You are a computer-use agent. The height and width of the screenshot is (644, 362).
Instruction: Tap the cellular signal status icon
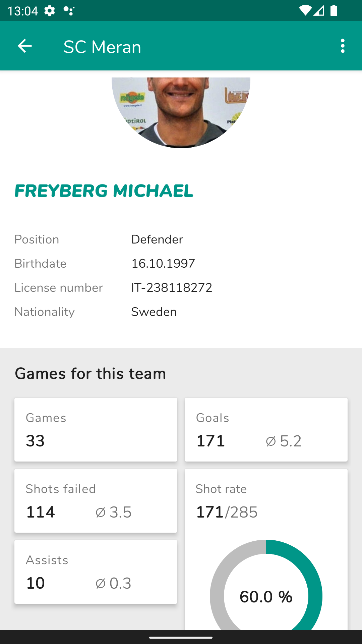[319, 11]
